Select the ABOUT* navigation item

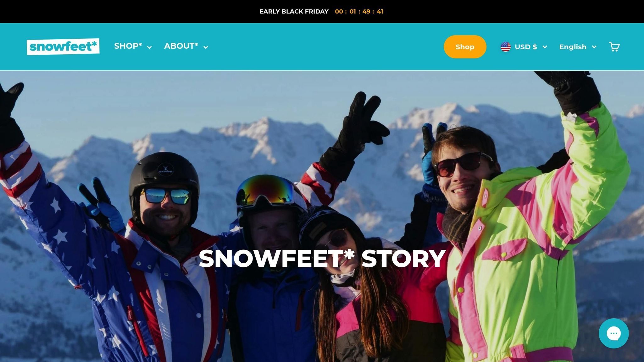point(181,46)
